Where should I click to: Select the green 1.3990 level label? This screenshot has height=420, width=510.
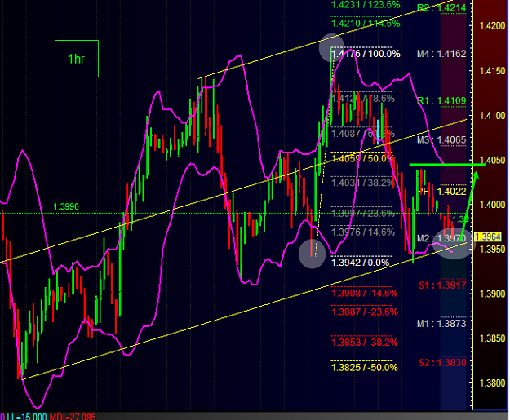(x=66, y=207)
